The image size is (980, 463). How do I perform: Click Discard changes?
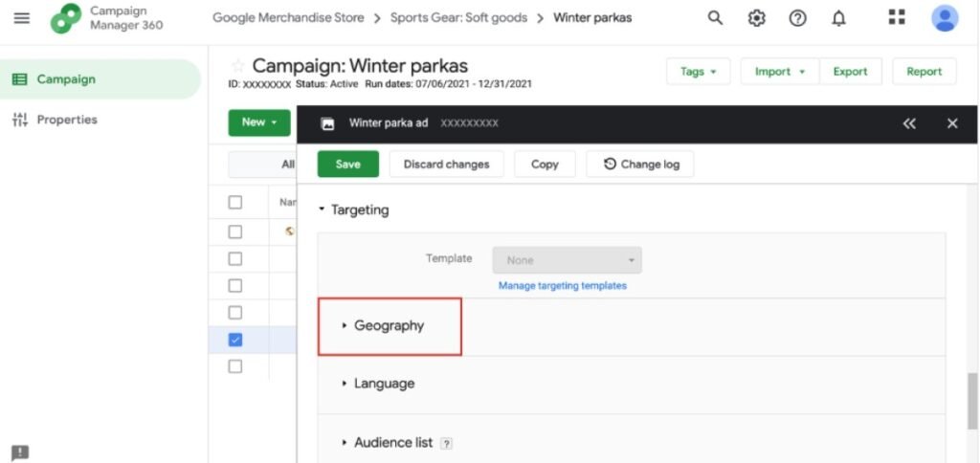click(446, 165)
